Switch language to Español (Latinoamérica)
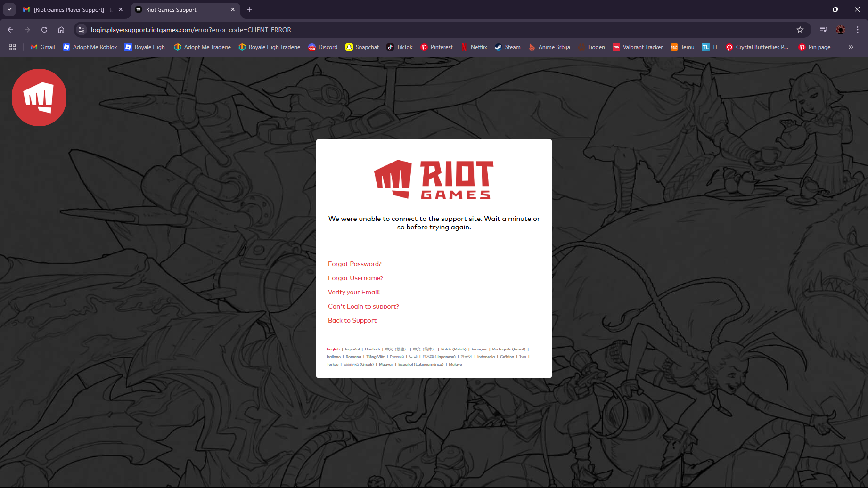868x488 pixels. point(421,364)
